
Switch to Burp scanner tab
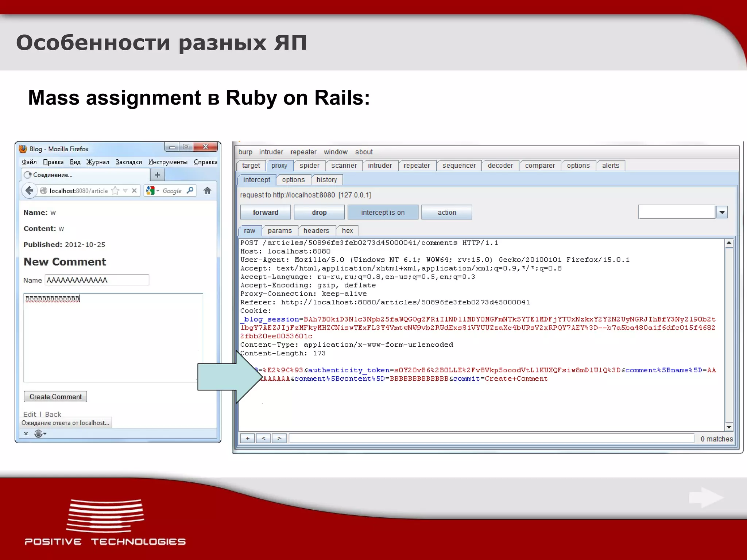coord(344,166)
